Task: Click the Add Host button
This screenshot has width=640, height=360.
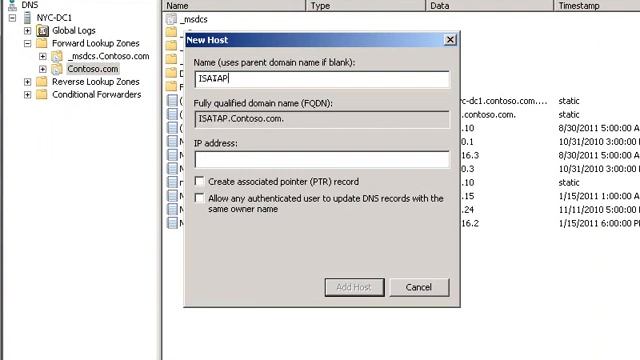Action: [354, 287]
